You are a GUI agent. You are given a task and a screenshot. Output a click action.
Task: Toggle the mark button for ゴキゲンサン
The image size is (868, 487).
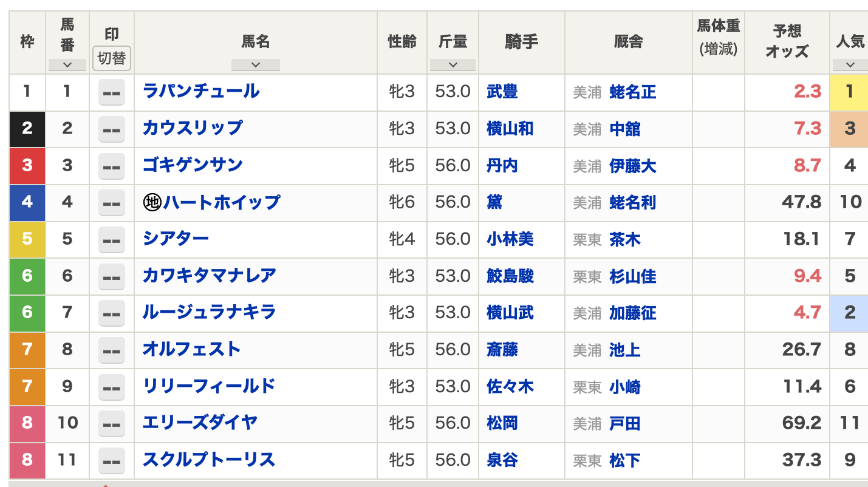pos(112,166)
